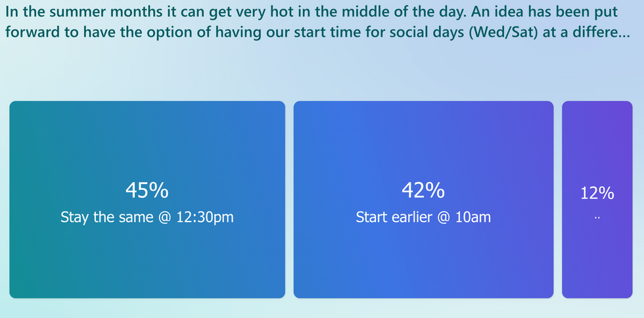
Task: Expand the truncated question at the ellipsis
Action: (x=622, y=33)
